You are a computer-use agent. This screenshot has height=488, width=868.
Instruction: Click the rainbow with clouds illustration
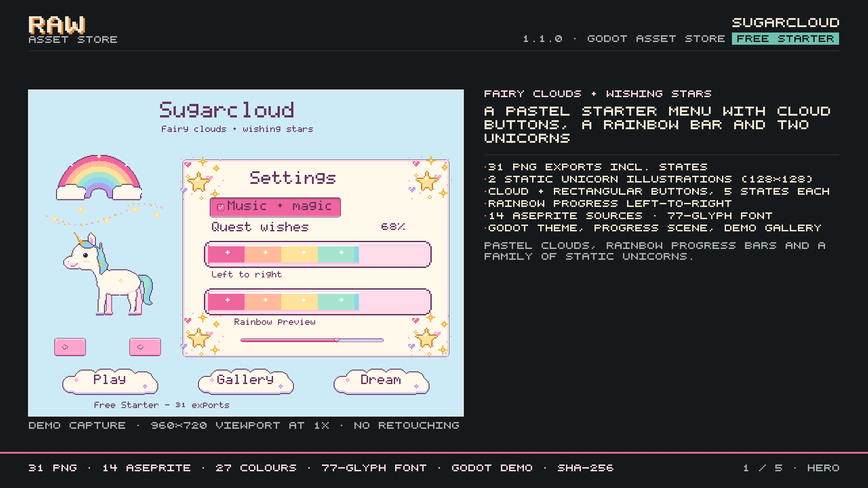tap(99, 177)
